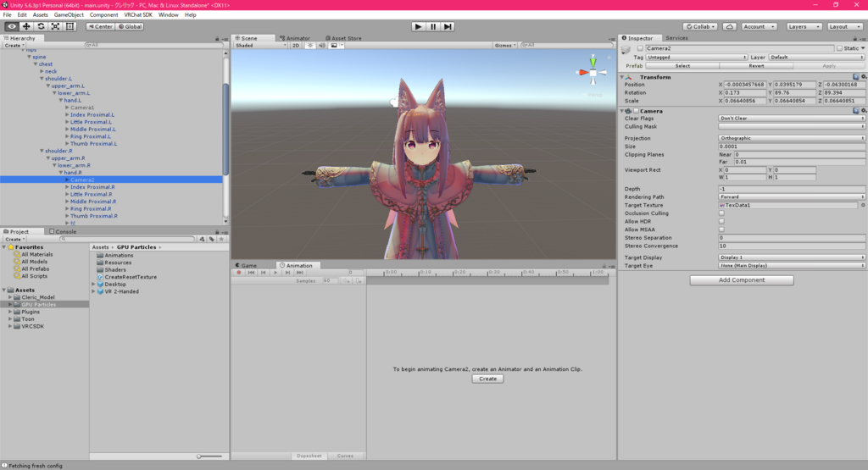Open the Layer dropdown in the Inspector
Image resolution: width=868 pixels, height=470 pixels.
[816, 57]
